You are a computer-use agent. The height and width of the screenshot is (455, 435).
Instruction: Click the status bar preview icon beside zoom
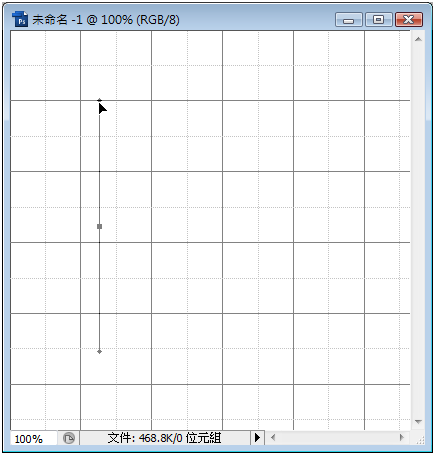69,438
